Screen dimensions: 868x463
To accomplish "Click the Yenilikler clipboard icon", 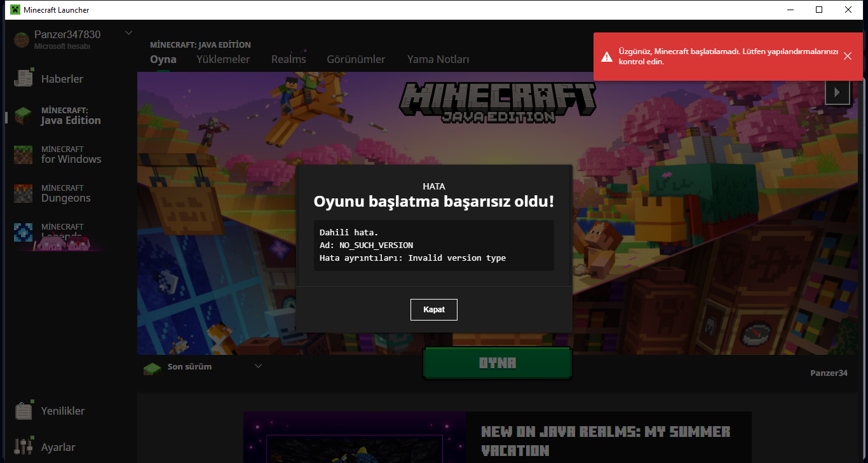I will point(24,410).
